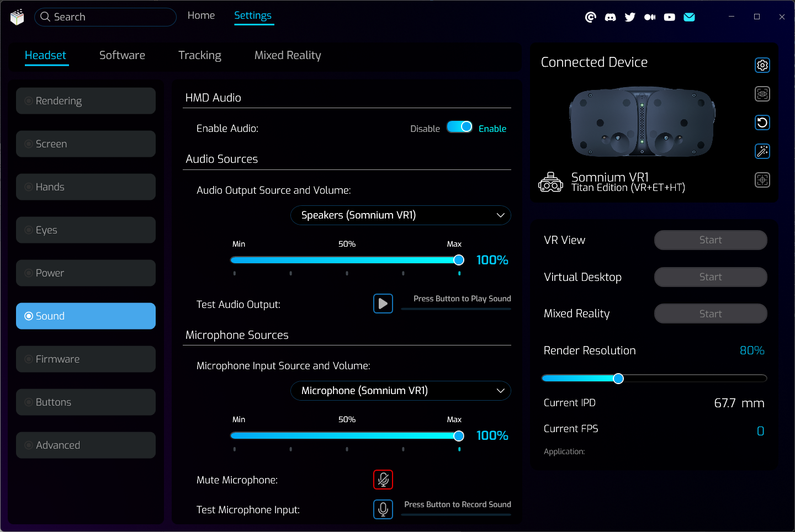Expand the Microphone (Somnium VR1) dropdown
795x532 pixels.
pos(400,391)
